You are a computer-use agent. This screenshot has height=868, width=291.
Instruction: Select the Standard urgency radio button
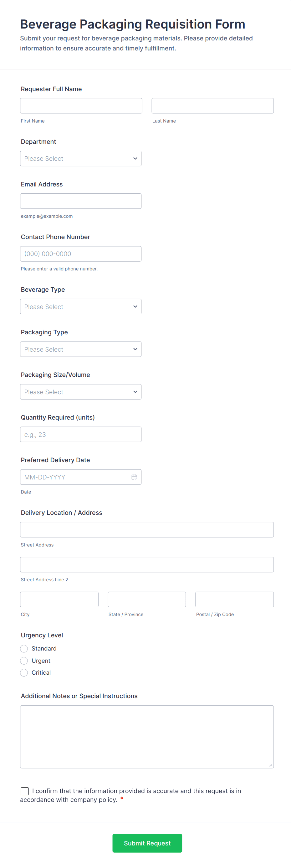(x=24, y=649)
